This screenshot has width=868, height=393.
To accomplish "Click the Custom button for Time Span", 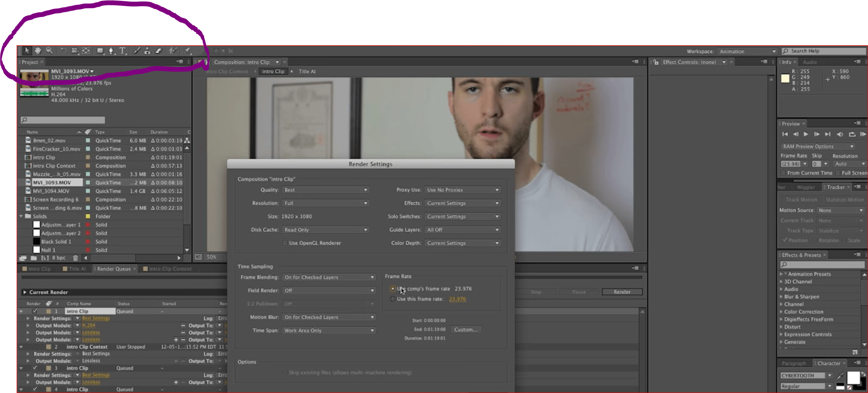I will (465, 329).
